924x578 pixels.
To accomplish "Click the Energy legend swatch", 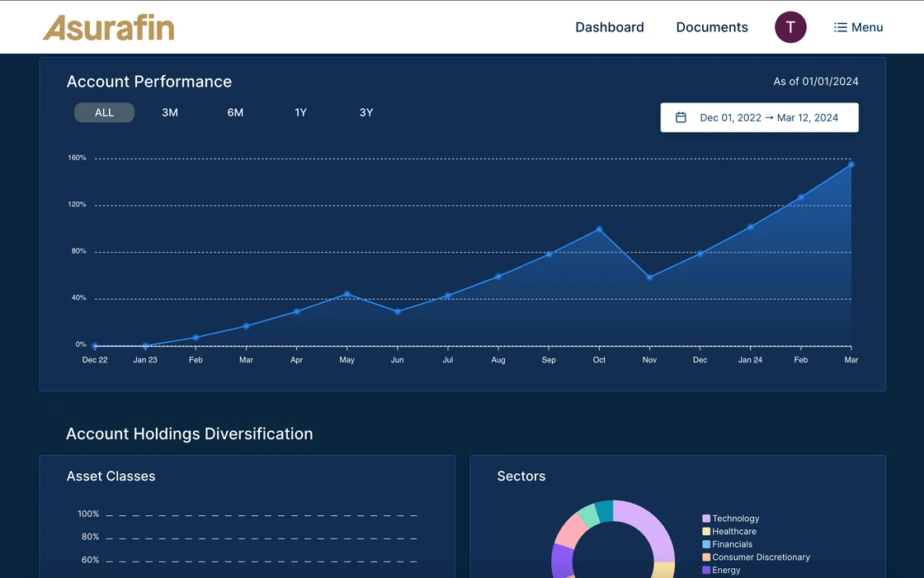I will coord(706,571).
